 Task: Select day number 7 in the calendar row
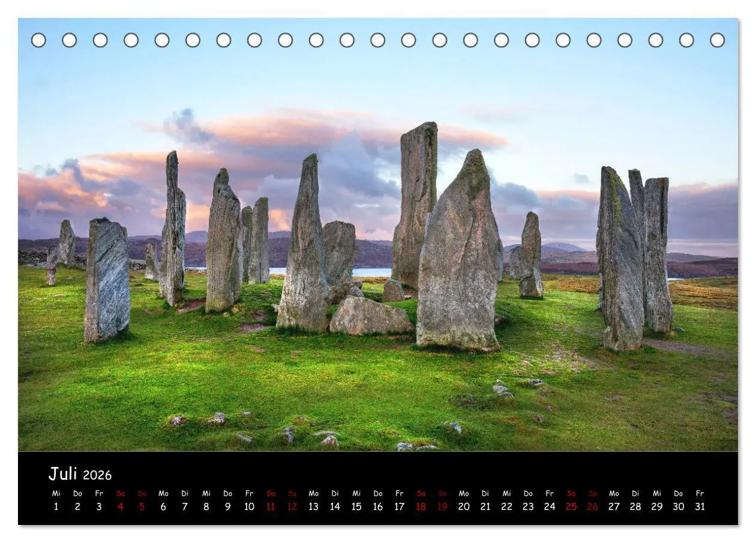(185, 506)
